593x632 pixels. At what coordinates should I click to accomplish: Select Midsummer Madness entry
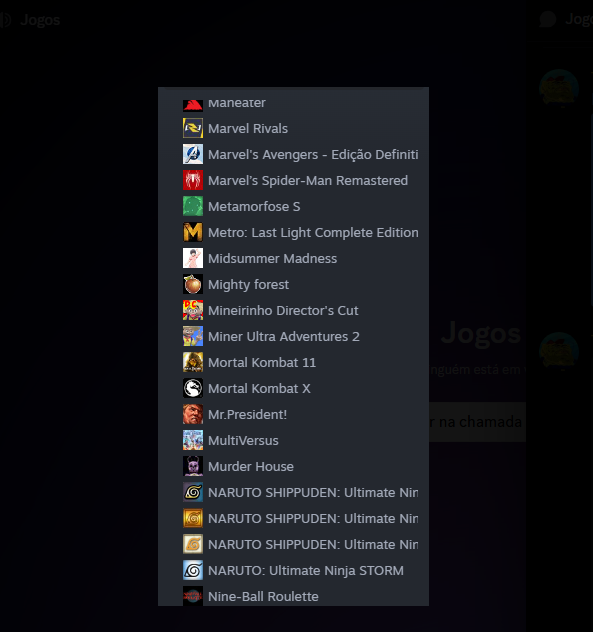click(x=273, y=259)
